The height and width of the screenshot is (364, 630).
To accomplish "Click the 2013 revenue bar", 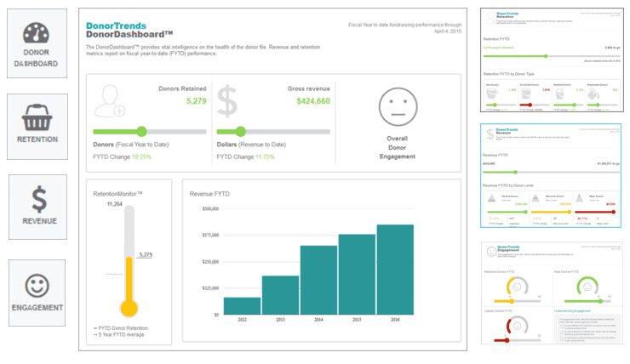I will [280, 295].
